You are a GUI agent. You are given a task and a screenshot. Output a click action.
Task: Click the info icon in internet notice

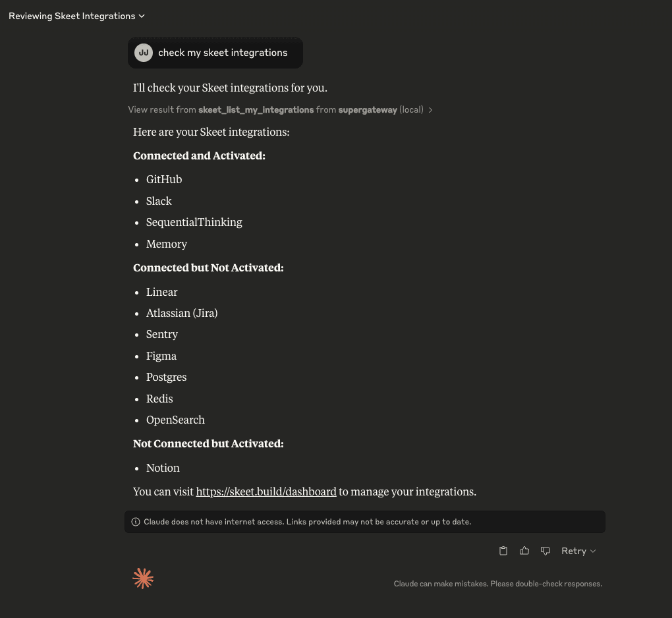(136, 522)
